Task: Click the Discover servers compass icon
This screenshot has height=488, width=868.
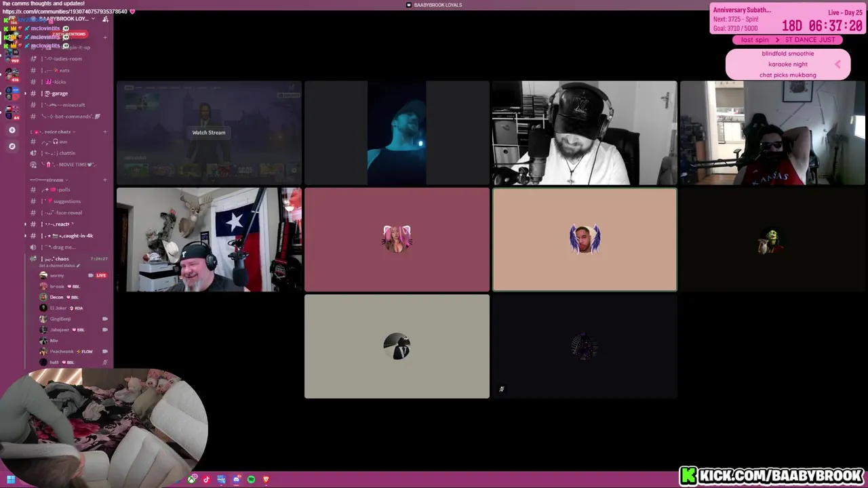Action: [12, 146]
